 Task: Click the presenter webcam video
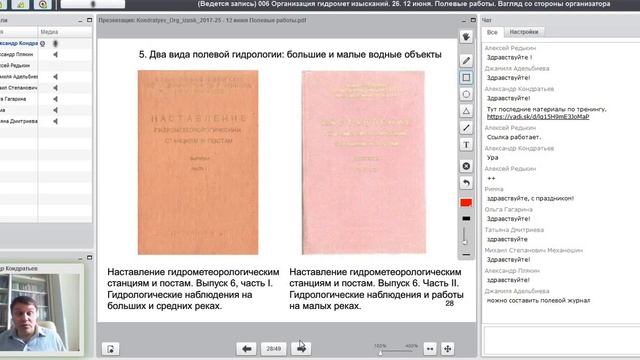(40, 312)
